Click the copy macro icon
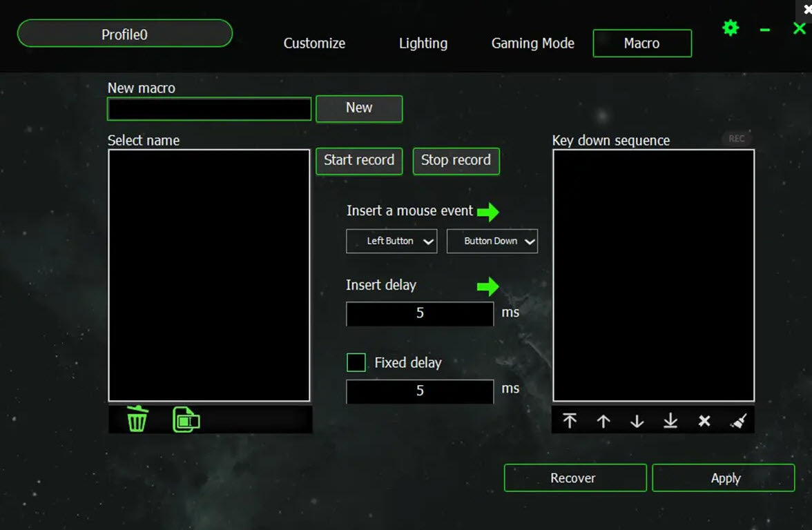The height and width of the screenshot is (530, 812). coord(186,420)
